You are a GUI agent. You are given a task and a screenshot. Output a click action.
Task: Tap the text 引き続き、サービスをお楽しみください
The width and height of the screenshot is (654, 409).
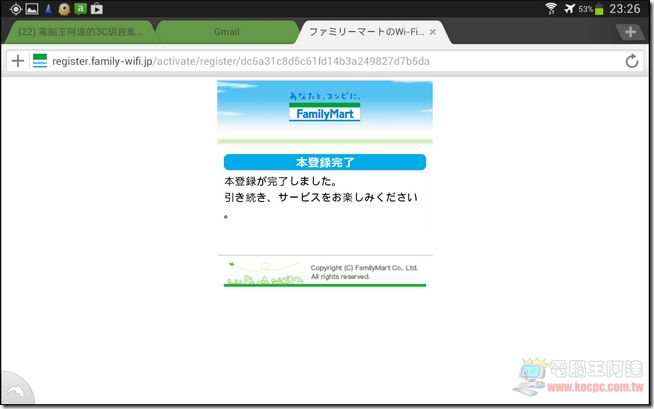point(321,197)
